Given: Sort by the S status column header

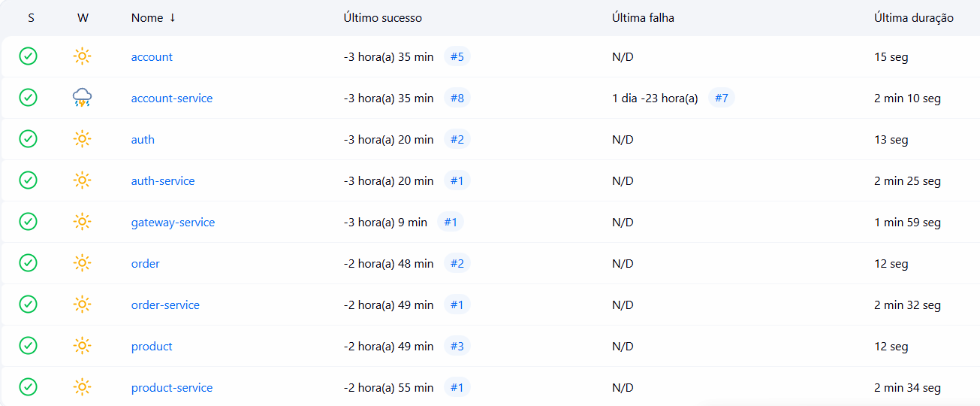Looking at the screenshot, I should click(31, 18).
